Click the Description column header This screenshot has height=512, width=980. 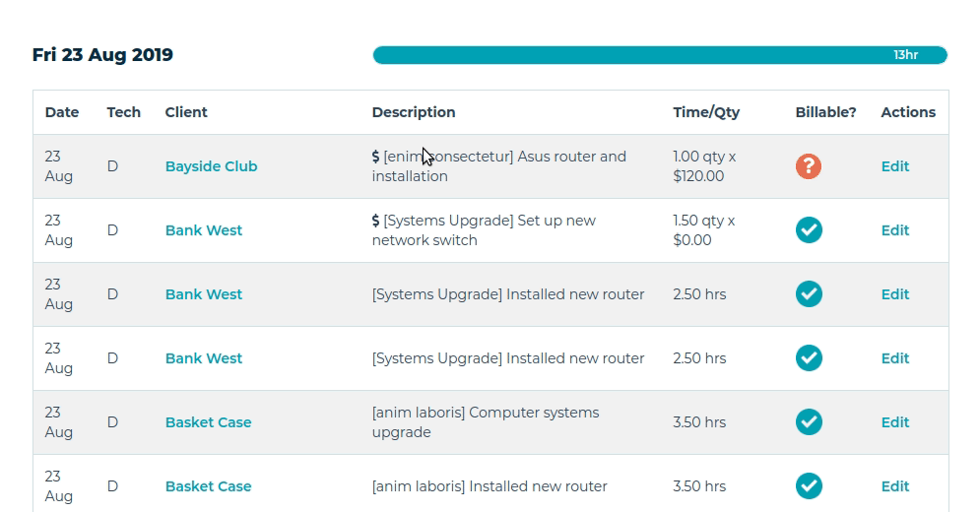point(414,112)
